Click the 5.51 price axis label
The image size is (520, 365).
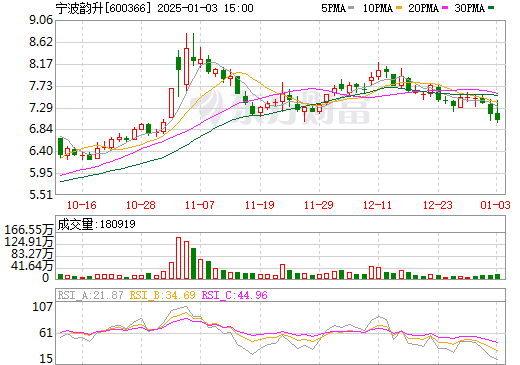[41, 195]
